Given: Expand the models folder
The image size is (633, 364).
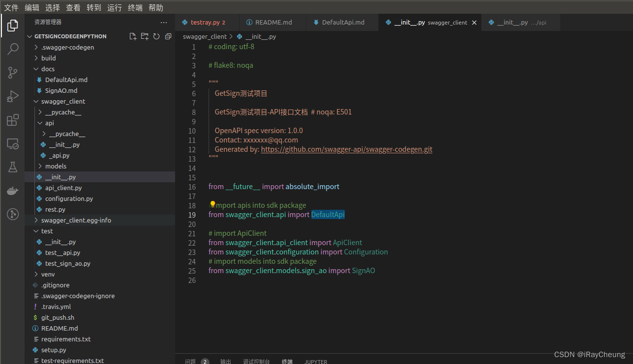Looking at the screenshot, I should [100, 166].
